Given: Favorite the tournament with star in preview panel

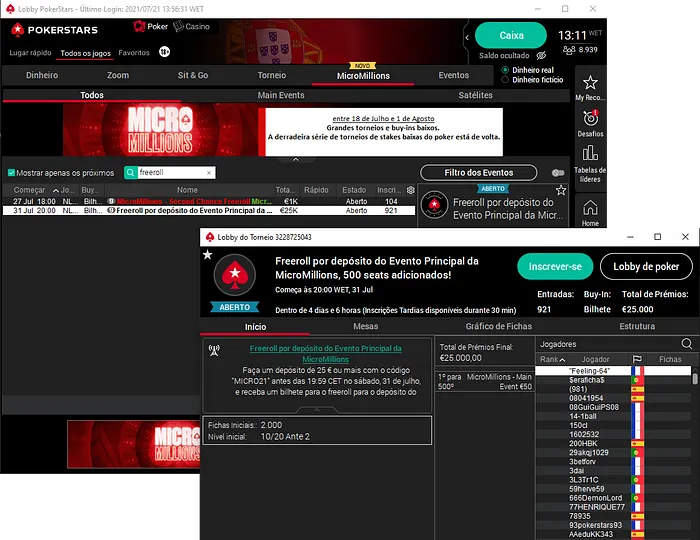Looking at the screenshot, I should click(561, 191).
